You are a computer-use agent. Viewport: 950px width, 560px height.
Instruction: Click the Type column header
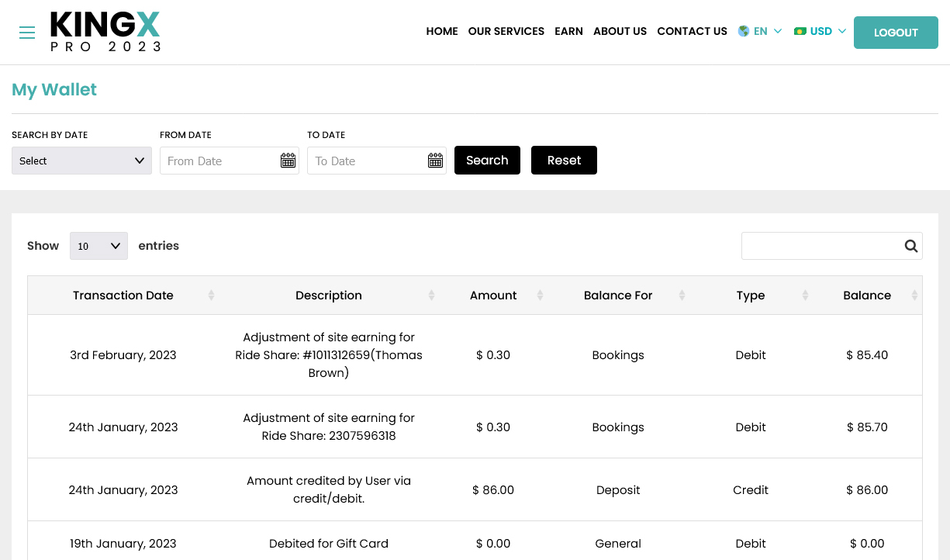click(x=751, y=296)
